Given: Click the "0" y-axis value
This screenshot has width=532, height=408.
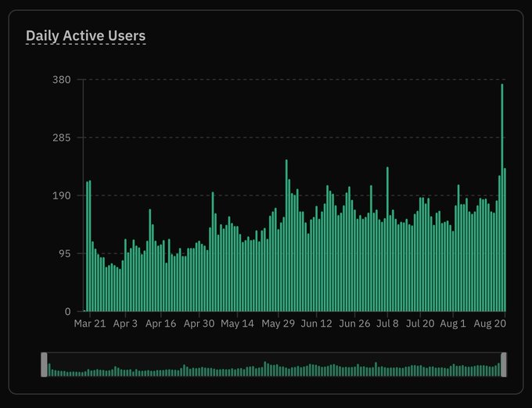Looking at the screenshot, I should tap(68, 311).
